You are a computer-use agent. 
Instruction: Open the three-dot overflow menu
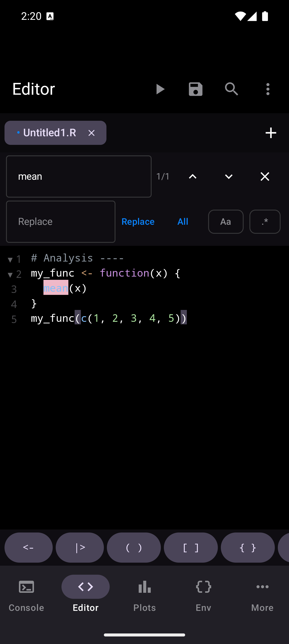pos(268,89)
